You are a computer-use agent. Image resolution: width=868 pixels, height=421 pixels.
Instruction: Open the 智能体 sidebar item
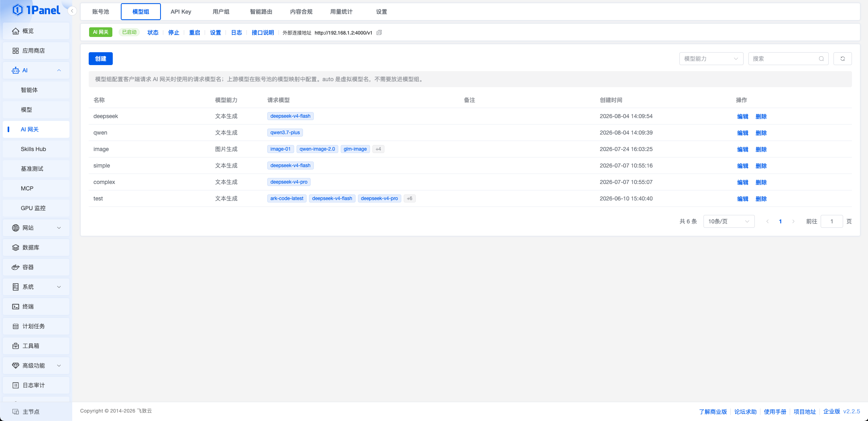tap(36, 90)
